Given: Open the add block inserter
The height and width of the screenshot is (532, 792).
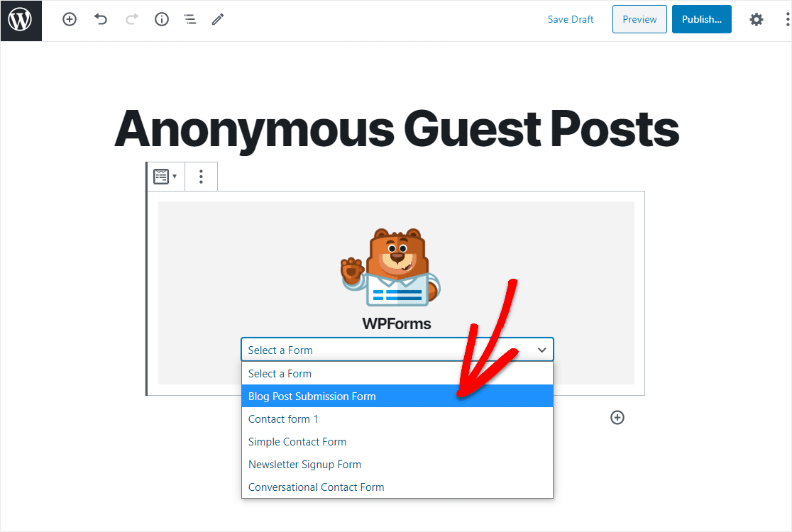Looking at the screenshot, I should pos(70,20).
